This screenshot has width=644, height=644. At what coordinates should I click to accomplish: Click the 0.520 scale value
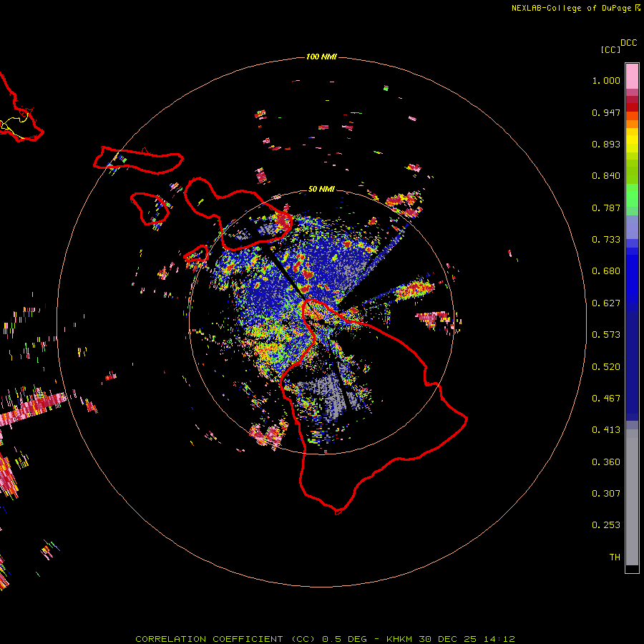[606, 367]
